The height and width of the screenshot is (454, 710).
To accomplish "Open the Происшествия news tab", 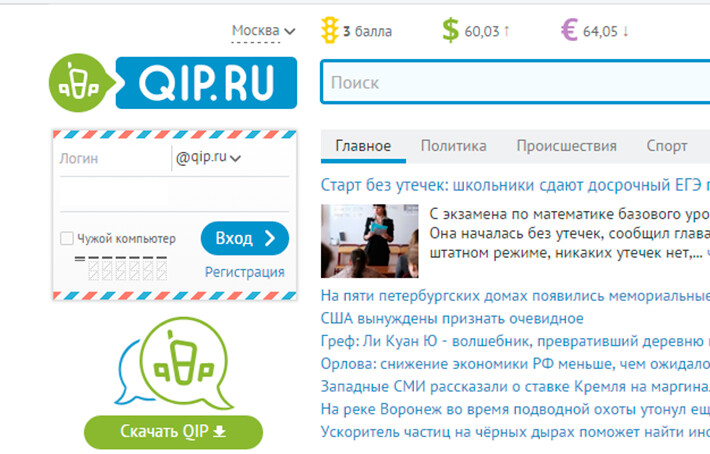I will click(566, 146).
